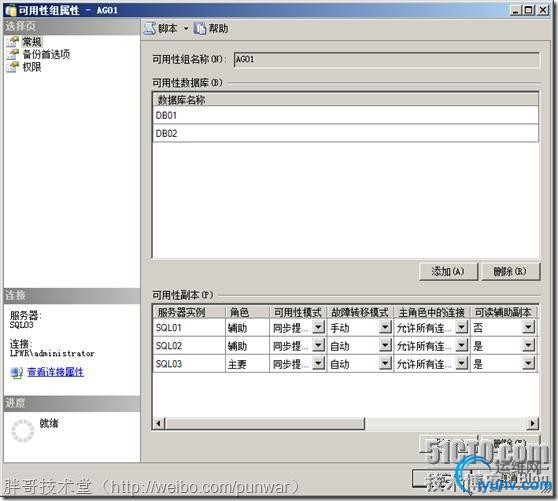Select the SQL02 server instance cell
Image resolution: width=558 pixels, height=501 pixels.
click(189, 346)
